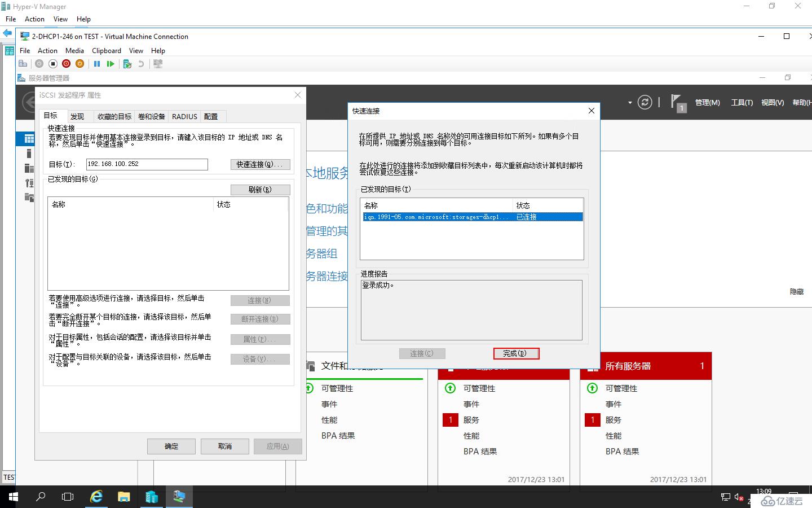Open Server Manager notifications flag
Screen dimensions: 812x508
(678, 103)
